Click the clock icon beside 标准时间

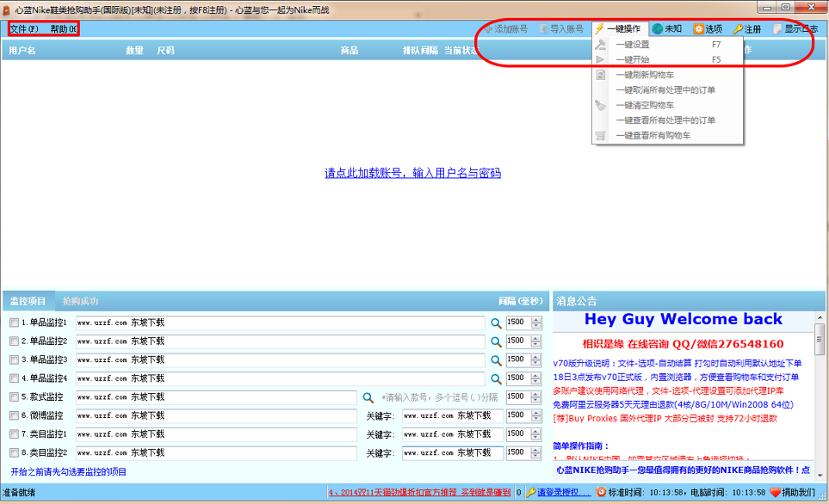tap(601, 492)
